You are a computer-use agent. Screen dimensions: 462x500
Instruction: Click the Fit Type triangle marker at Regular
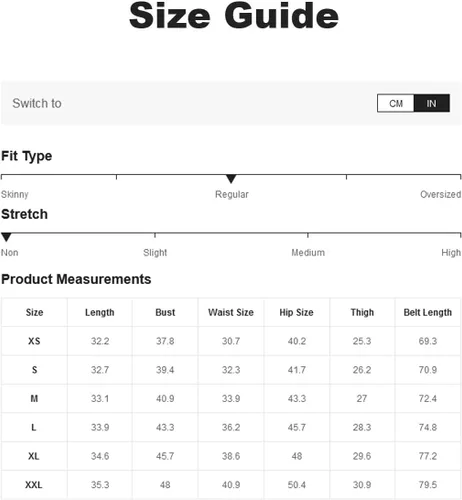click(231, 179)
